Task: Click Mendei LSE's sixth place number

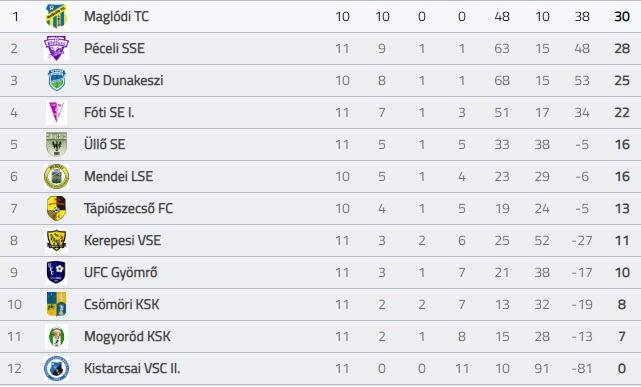Action: pos(14,176)
